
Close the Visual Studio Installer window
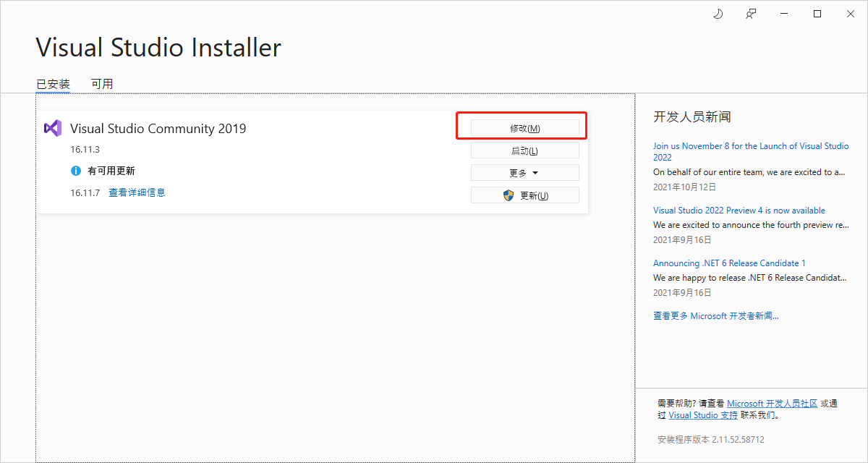pyautogui.click(x=851, y=14)
